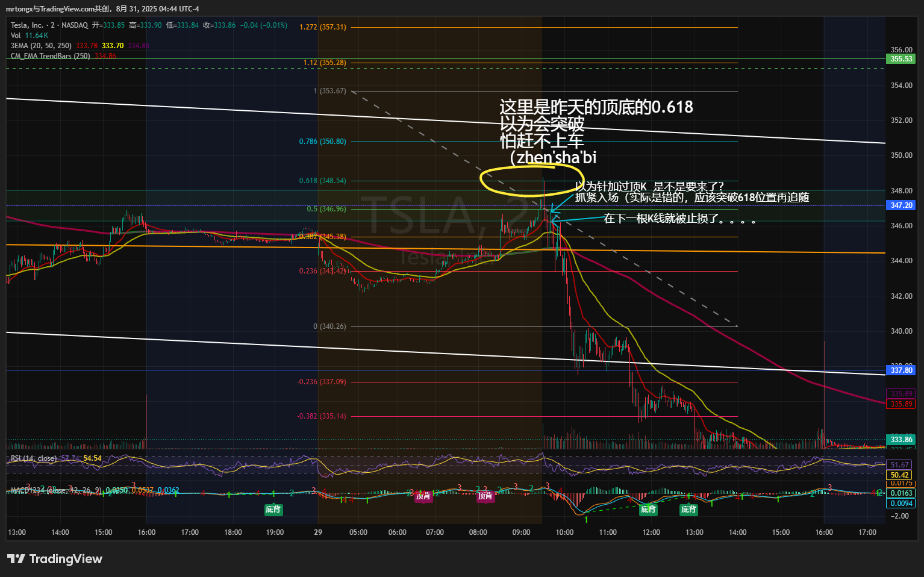Image resolution: width=924 pixels, height=577 pixels.
Task: Click the green 355.53 price tag
Action: point(901,59)
